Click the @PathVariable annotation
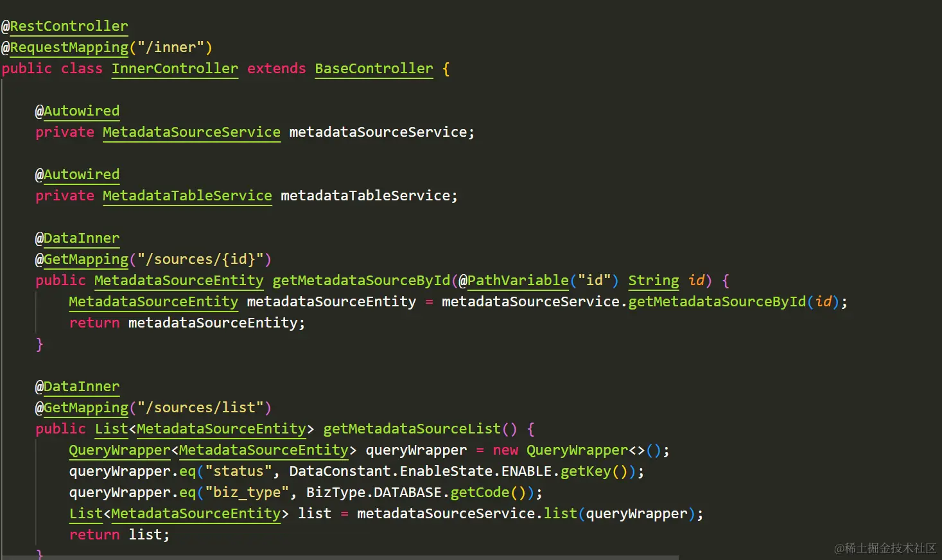Image resolution: width=942 pixels, height=560 pixels. 514,281
